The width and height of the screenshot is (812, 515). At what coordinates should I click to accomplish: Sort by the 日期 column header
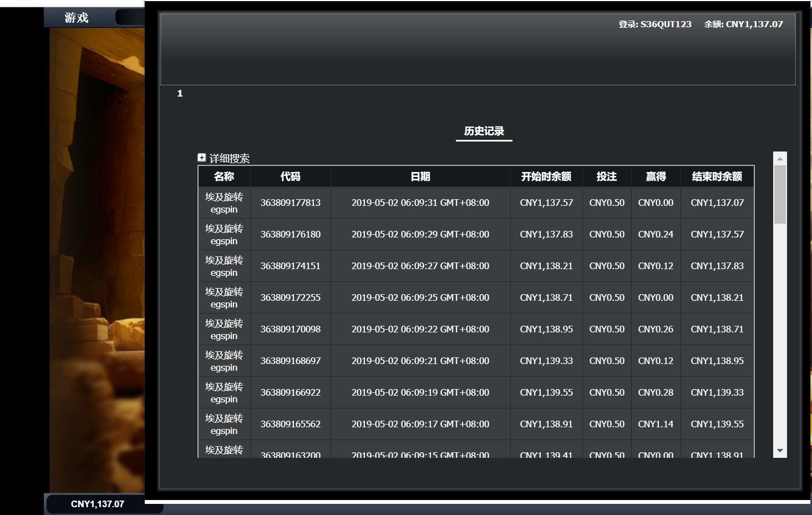[420, 176]
